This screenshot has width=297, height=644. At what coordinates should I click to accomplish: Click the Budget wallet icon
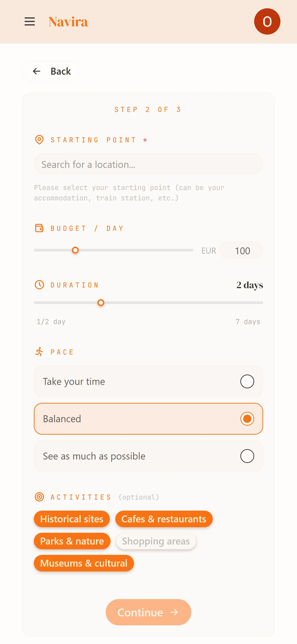pos(39,228)
